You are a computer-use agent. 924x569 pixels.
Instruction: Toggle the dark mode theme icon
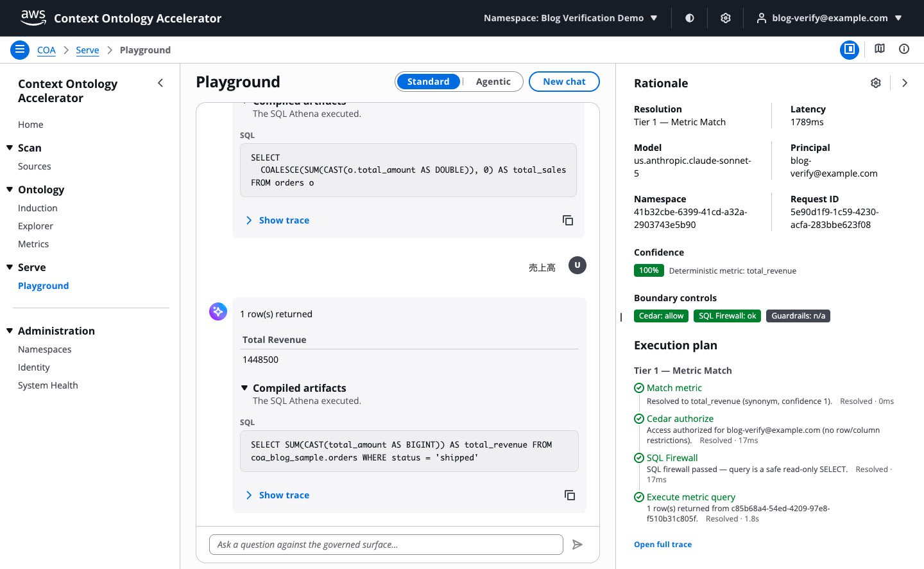coord(690,18)
